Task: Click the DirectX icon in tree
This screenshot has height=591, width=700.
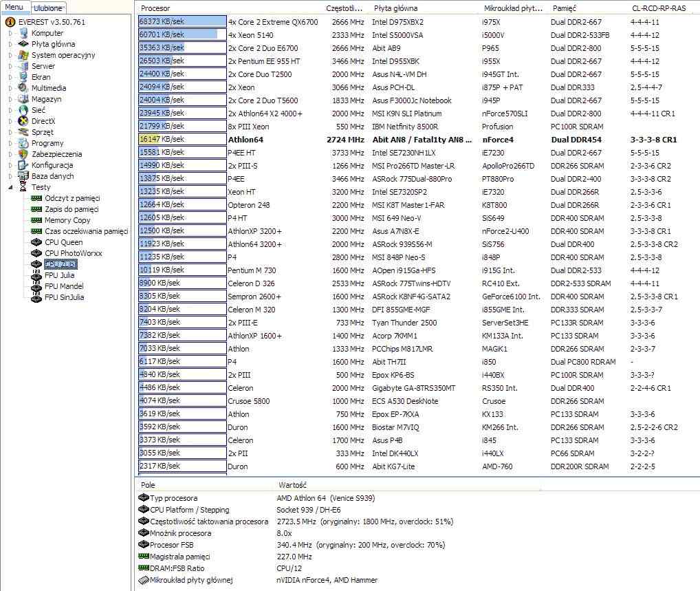Action: [x=23, y=121]
